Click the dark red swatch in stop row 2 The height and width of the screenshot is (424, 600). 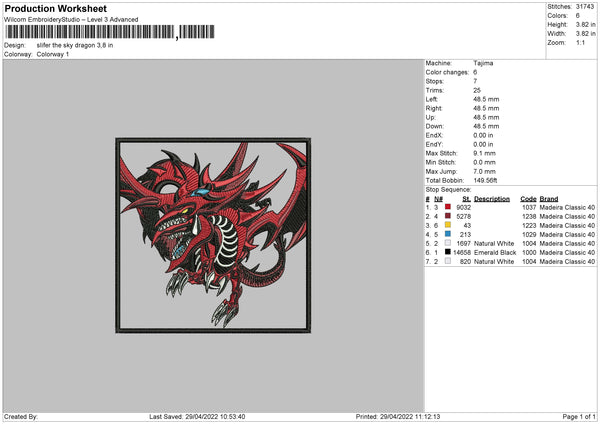click(x=448, y=216)
